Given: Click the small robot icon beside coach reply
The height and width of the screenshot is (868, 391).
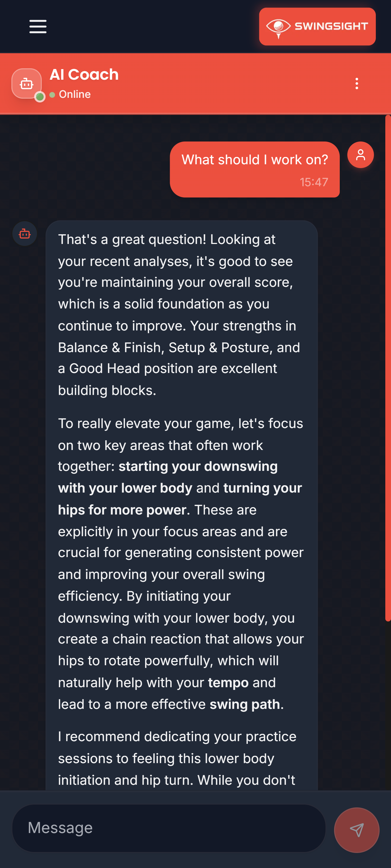Looking at the screenshot, I should [25, 233].
